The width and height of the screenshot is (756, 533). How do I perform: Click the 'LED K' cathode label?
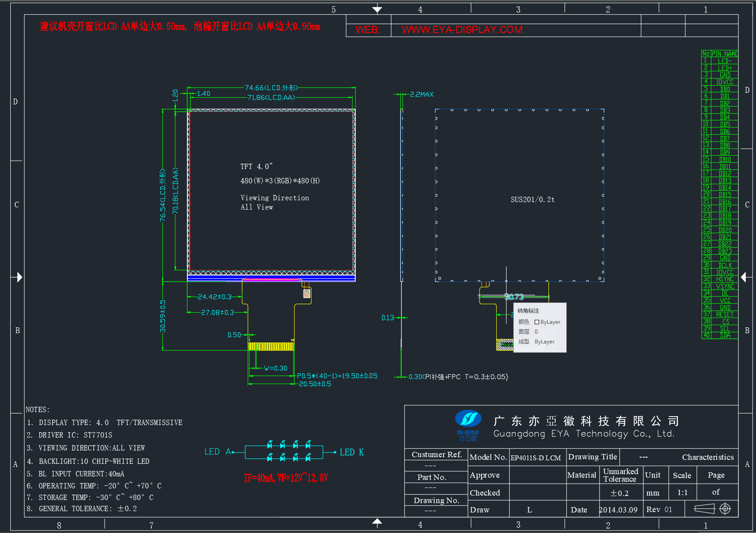[x=352, y=452]
